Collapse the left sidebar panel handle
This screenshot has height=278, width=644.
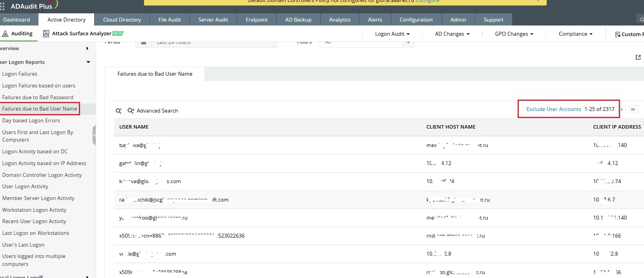(94, 135)
